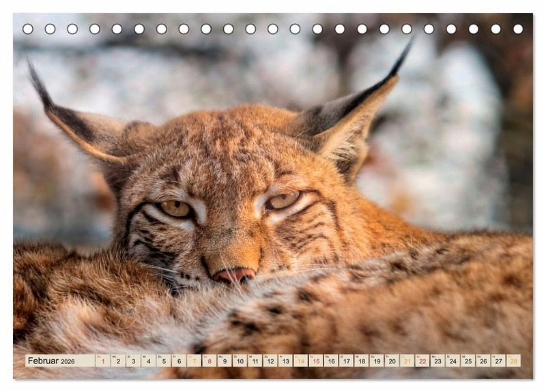The width and height of the screenshot is (546, 392).
Task: Select day 10 in the calendar strip
Action: 240,361
